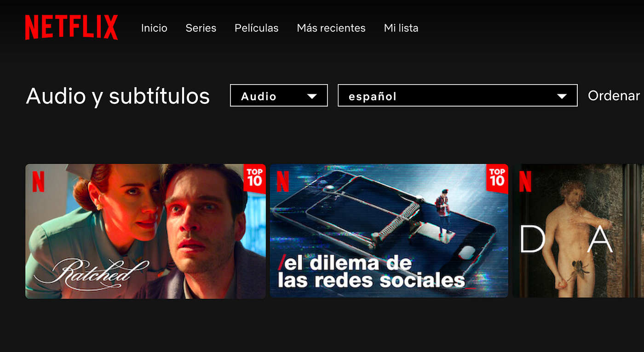
Task: Click the arrow in the Audio dropdown
Action: click(x=312, y=97)
